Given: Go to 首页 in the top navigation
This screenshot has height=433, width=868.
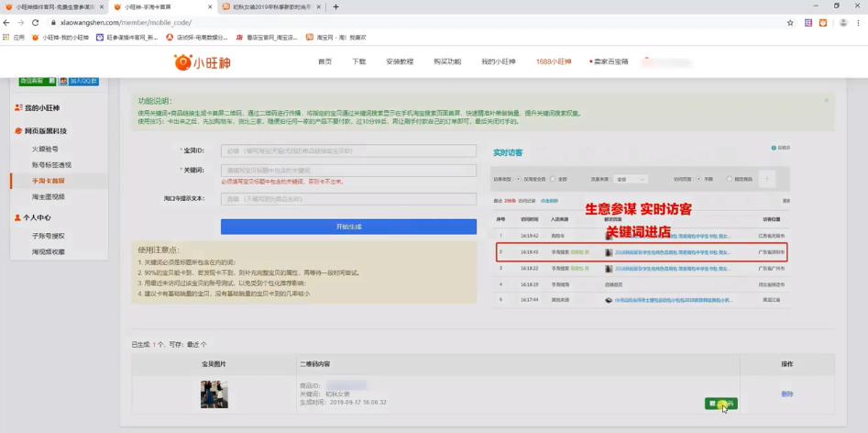Looking at the screenshot, I should click(325, 61).
